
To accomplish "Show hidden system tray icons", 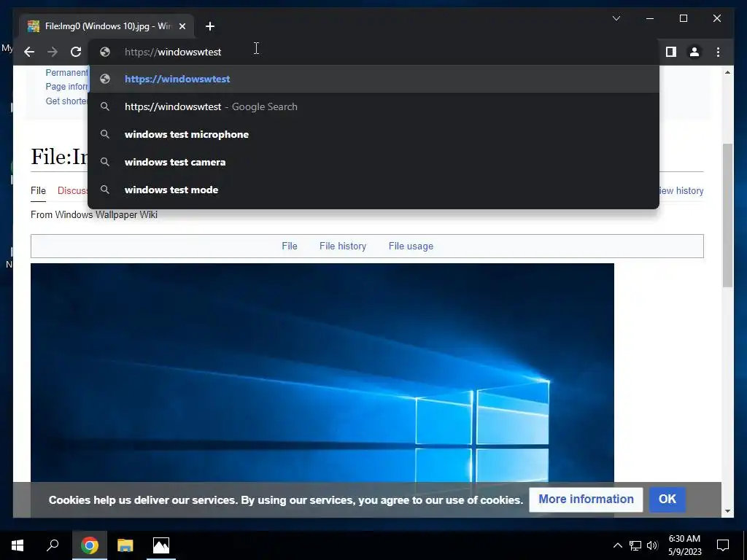I will tap(617, 545).
